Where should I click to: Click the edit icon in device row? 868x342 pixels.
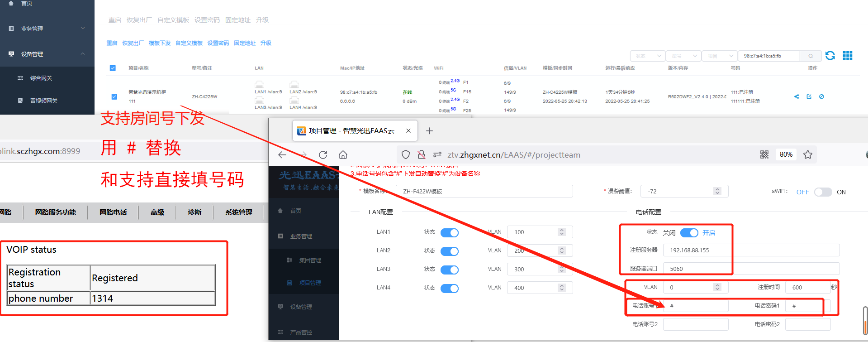[x=809, y=96]
